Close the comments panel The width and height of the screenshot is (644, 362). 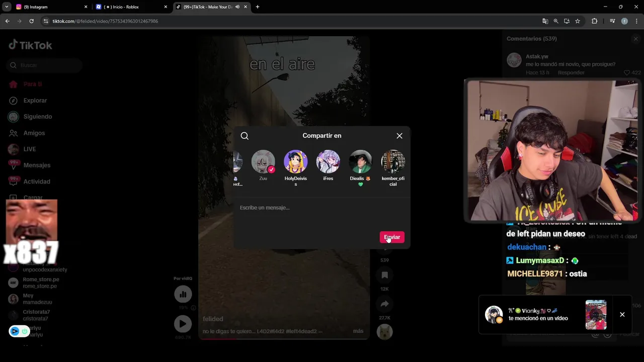(635, 39)
